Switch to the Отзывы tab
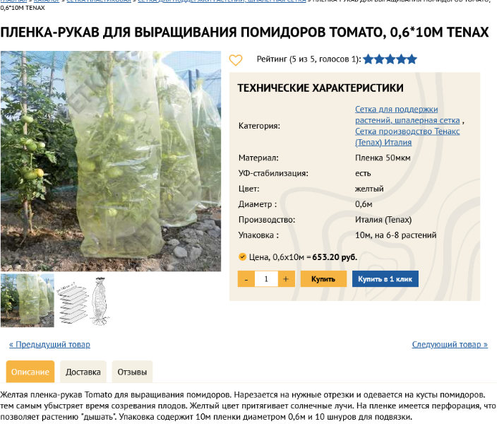Viewport: 504px width, 424px height. click(132, 372)
